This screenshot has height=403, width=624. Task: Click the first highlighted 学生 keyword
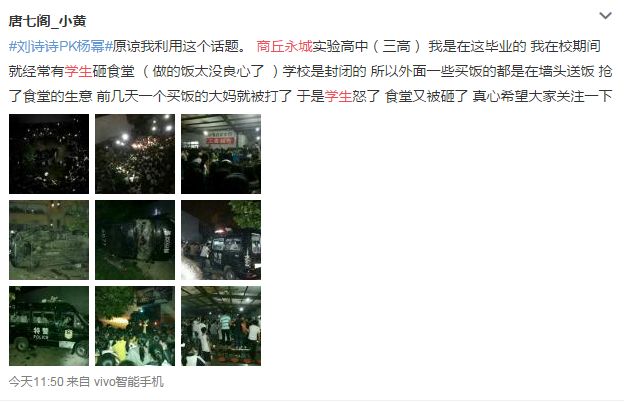pos(78,71)
